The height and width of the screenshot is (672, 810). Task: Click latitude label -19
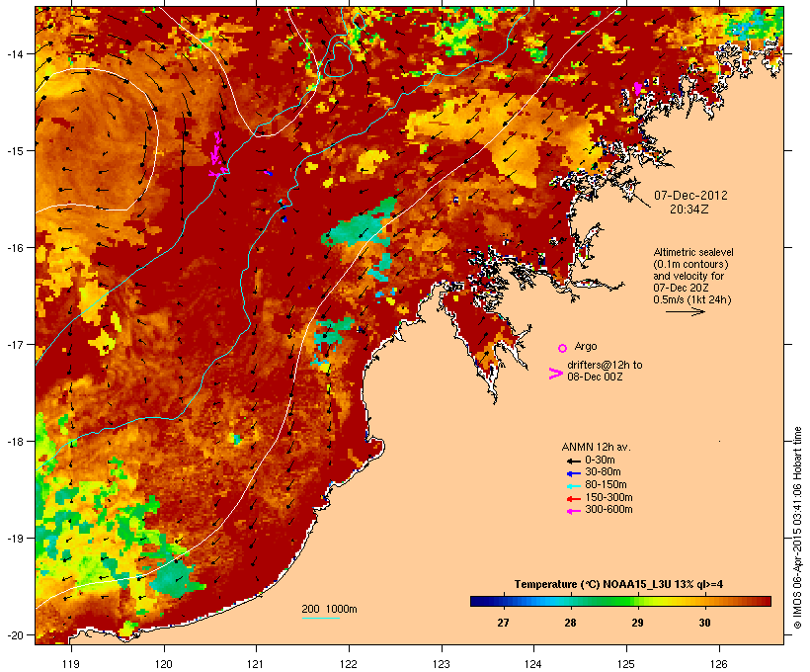point(15,539)
